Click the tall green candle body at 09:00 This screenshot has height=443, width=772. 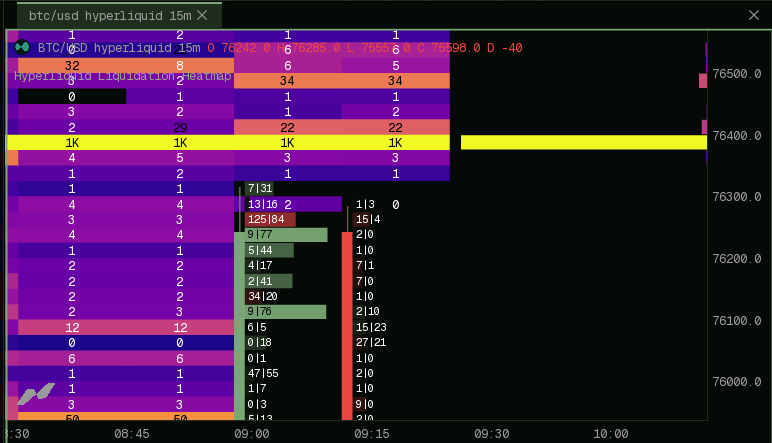pos(239,326)
